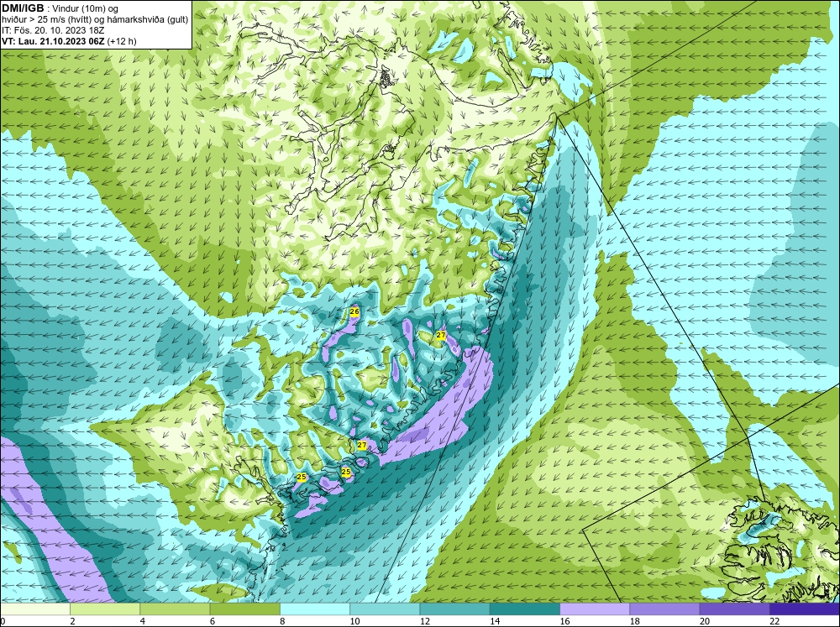The height and width of the screenshot is (627, 840).
Task: Click the 4–6 m/s green legend swatch
Action: tap(176, 609)
